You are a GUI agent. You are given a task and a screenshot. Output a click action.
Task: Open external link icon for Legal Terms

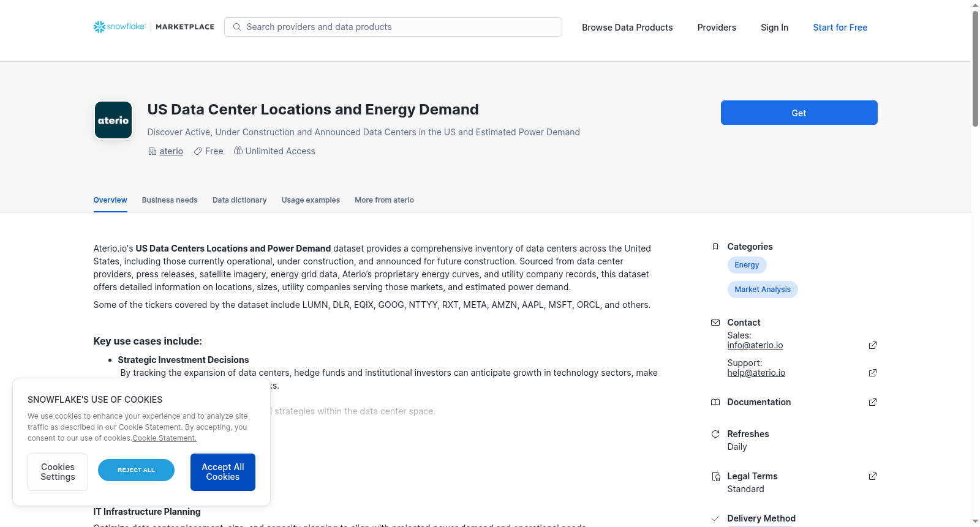(x=873, y=476)
